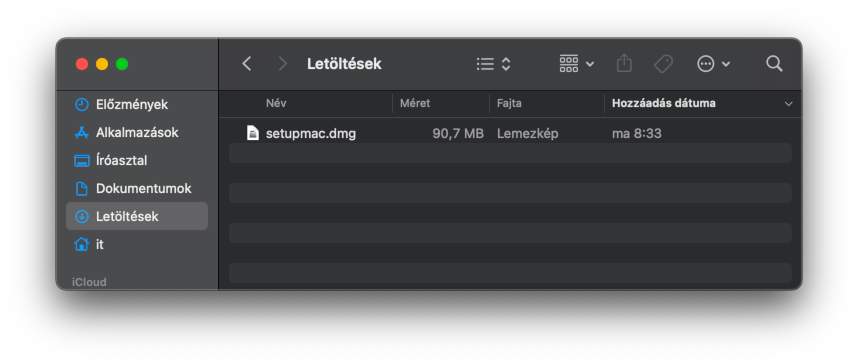Screen dimensions: 858x364
Task: Sort by Hozzáadás dátuma column
Action: tap(663, 103)
